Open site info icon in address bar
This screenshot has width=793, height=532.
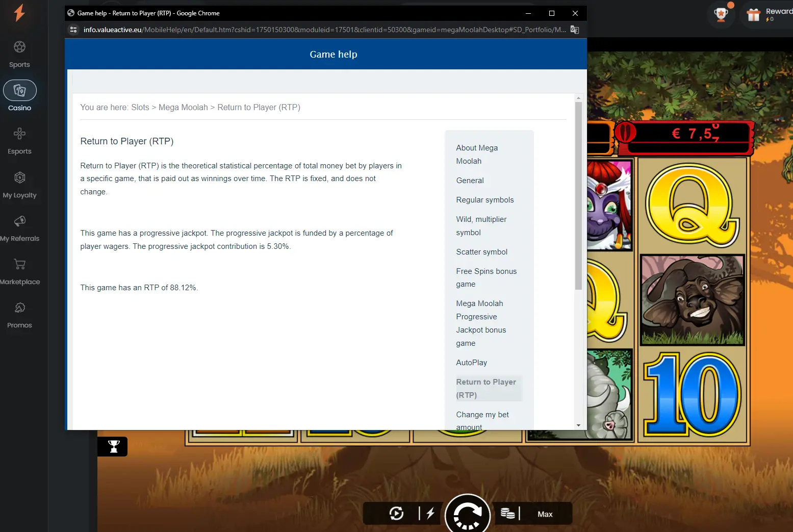point(73,30)
